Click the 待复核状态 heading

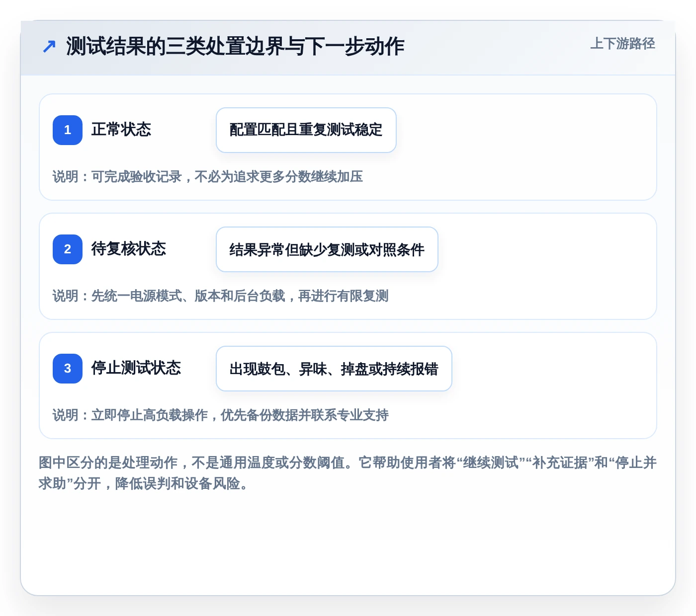click(129, 249)
